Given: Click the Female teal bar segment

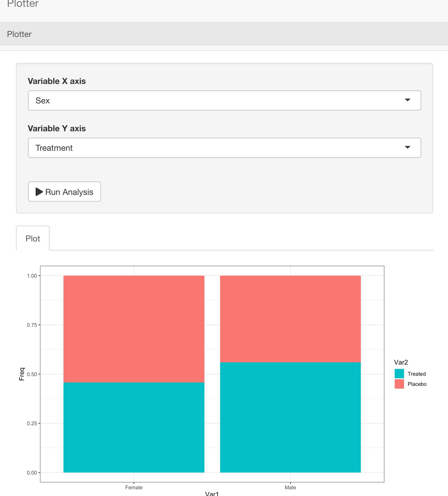Looking at the screenshot, I should click(x=134, y=427).
